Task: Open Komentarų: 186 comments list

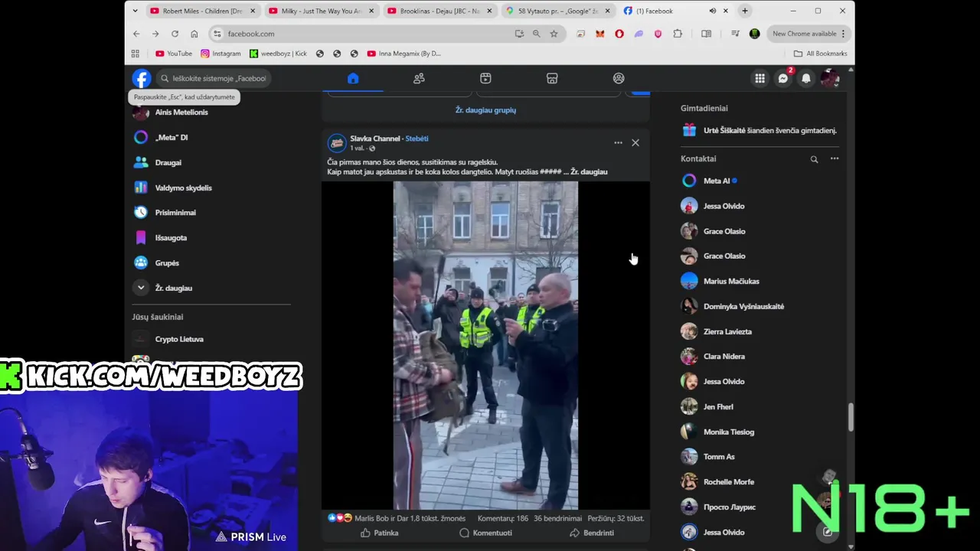Action: click(503, 518)
